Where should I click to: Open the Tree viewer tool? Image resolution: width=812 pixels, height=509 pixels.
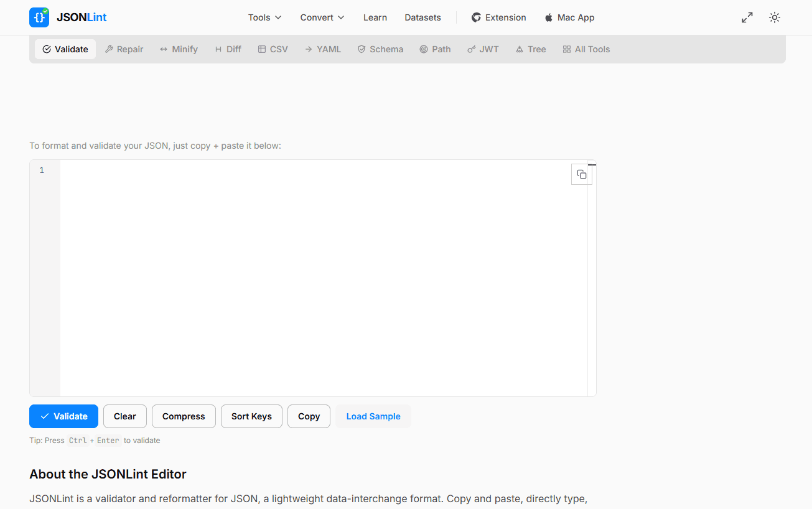531,49
